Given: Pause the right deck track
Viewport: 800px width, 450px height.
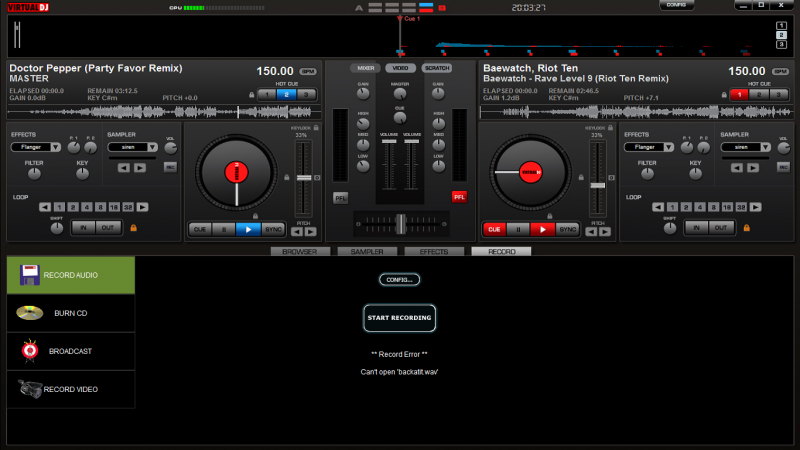Looking at the screenshot, I should (x=518, y=230).
